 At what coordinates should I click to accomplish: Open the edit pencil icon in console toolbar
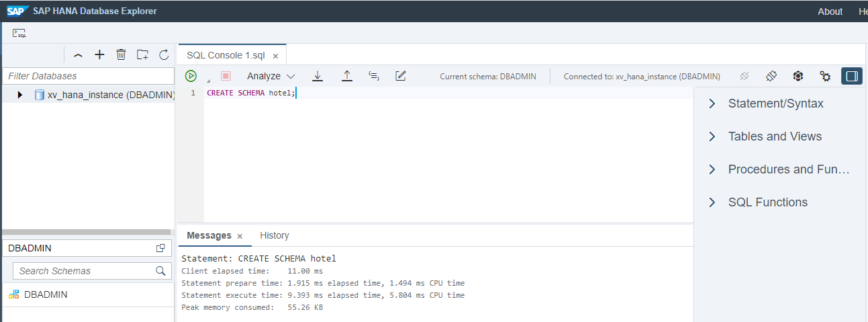(401, 76)
